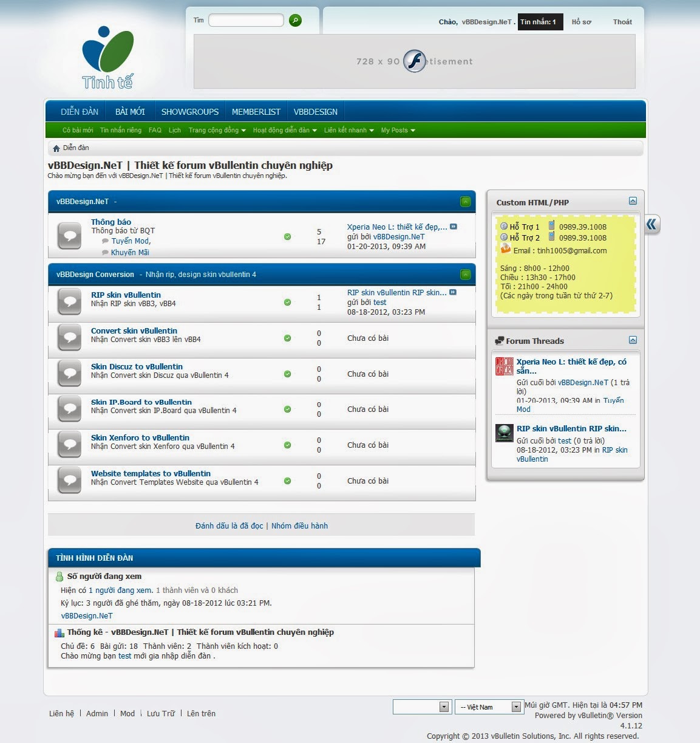Collapse the vBBDesign.NeT category

click(x=466, y=202)
